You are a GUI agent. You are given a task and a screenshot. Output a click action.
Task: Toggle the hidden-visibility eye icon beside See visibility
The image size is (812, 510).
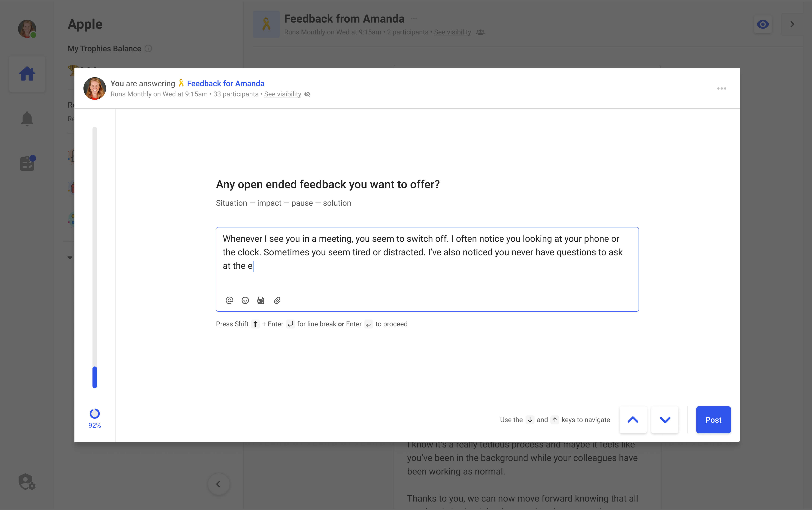[307, 94]
